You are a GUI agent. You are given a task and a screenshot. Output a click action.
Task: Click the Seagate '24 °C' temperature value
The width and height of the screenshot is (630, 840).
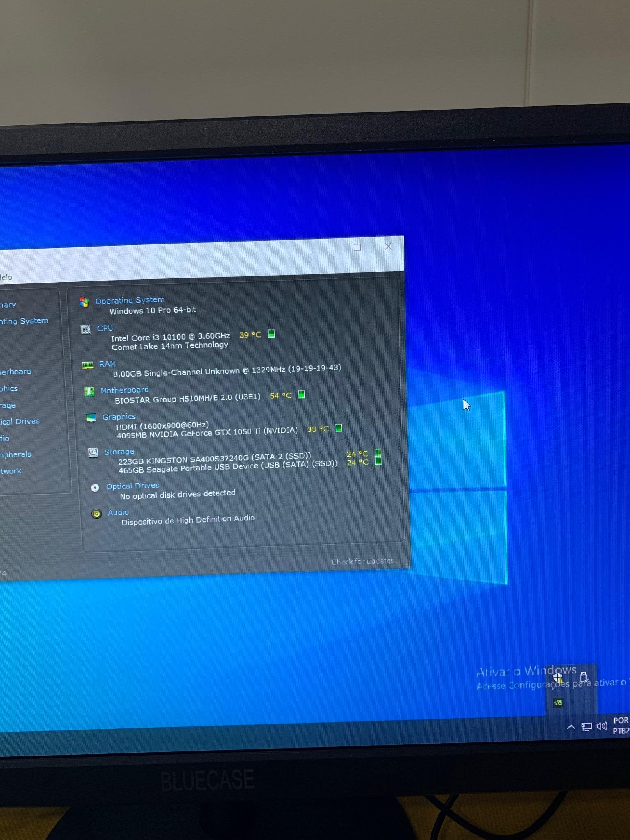point(358,462)
